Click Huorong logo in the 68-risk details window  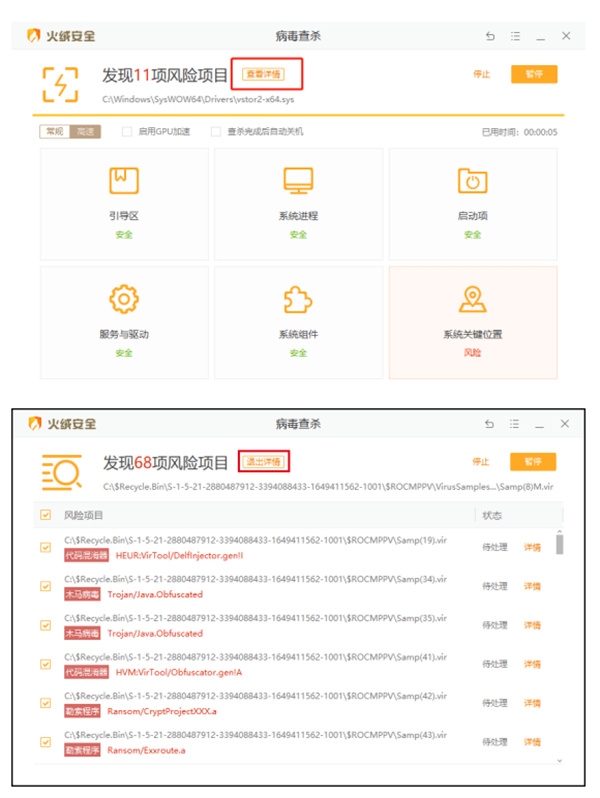(x=35, y=423)
